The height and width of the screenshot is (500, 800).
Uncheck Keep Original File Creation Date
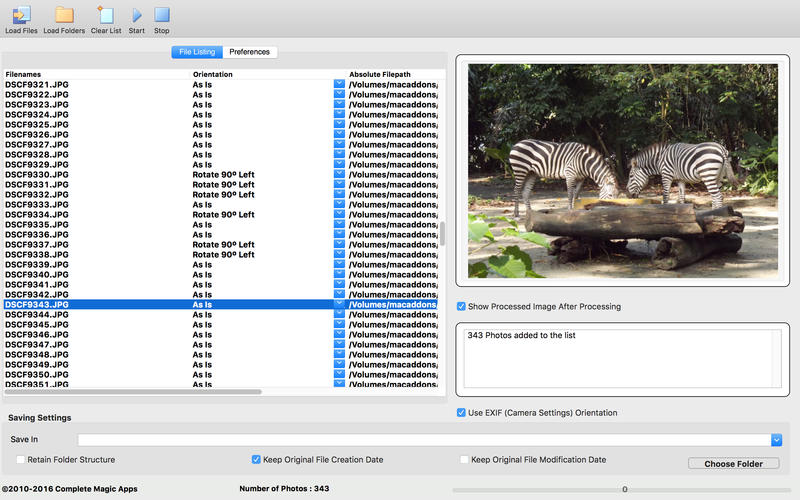coord(257,460)
